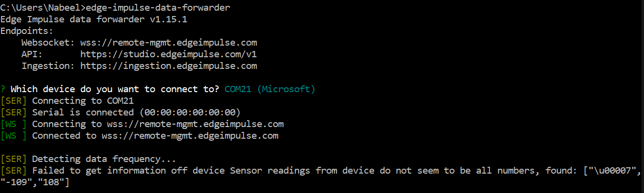Screen dimensions: 644x193
Task: Click the [SER] tag before Connecting to COM21
Action: pyautogui.click(x=14, y=101)
